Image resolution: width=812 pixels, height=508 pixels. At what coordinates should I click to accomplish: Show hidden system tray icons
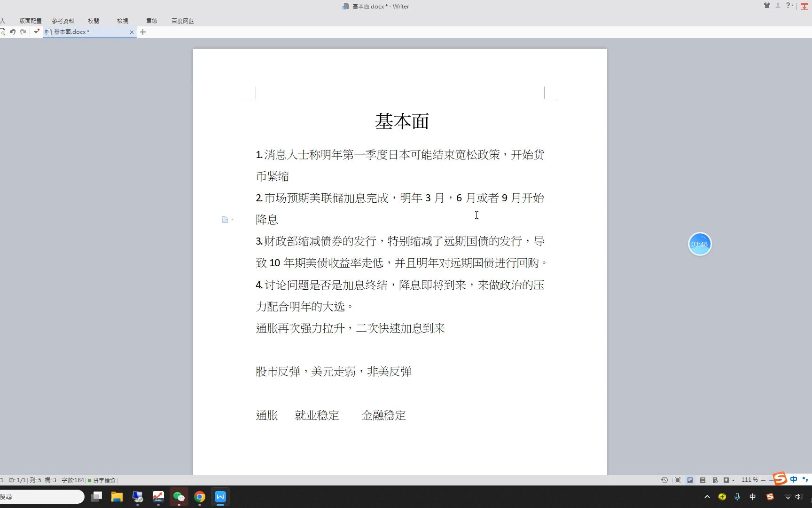coord(707,497)
